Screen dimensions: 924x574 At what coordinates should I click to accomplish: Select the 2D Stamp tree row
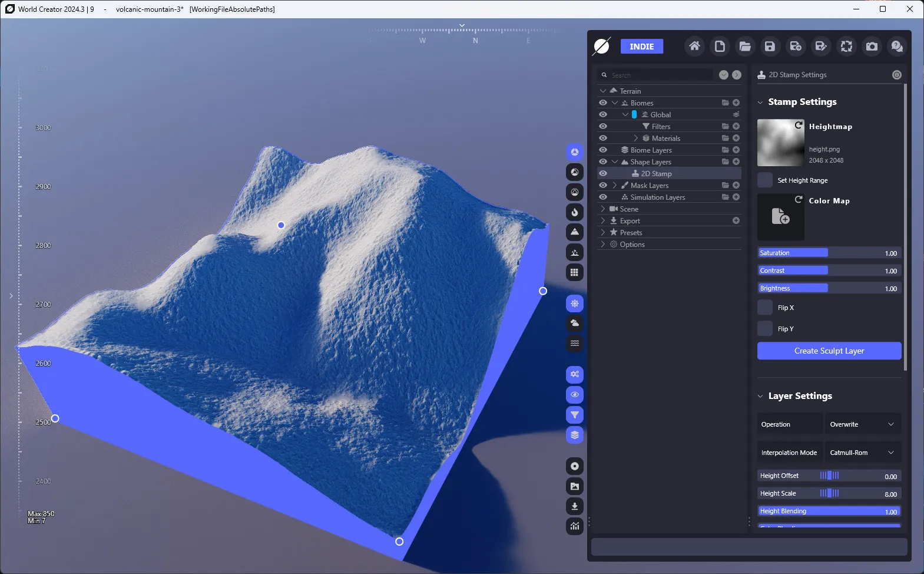(x=669, y=173)
